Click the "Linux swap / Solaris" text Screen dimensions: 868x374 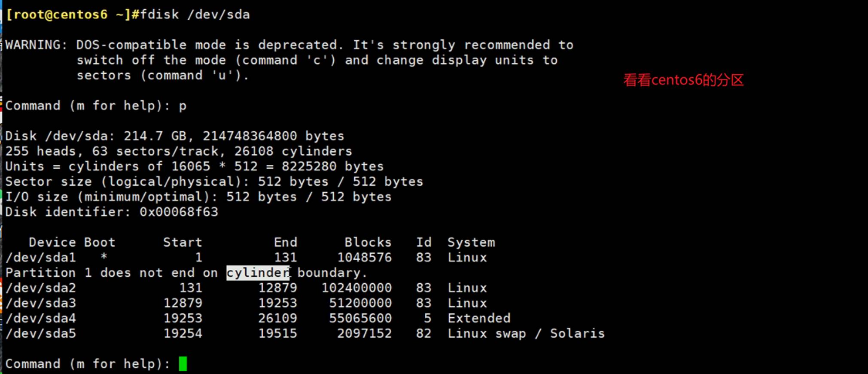click(x=526, y=333)
